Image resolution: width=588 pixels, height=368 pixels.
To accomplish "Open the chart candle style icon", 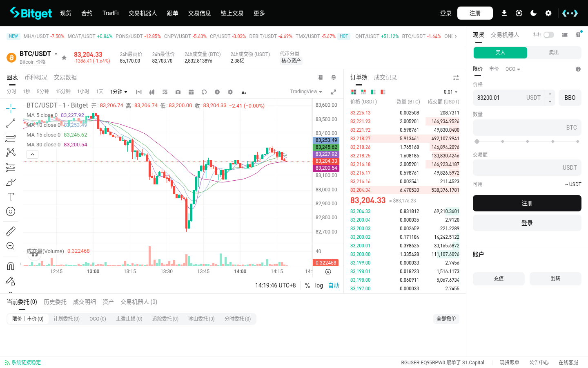I will point(152,92).
